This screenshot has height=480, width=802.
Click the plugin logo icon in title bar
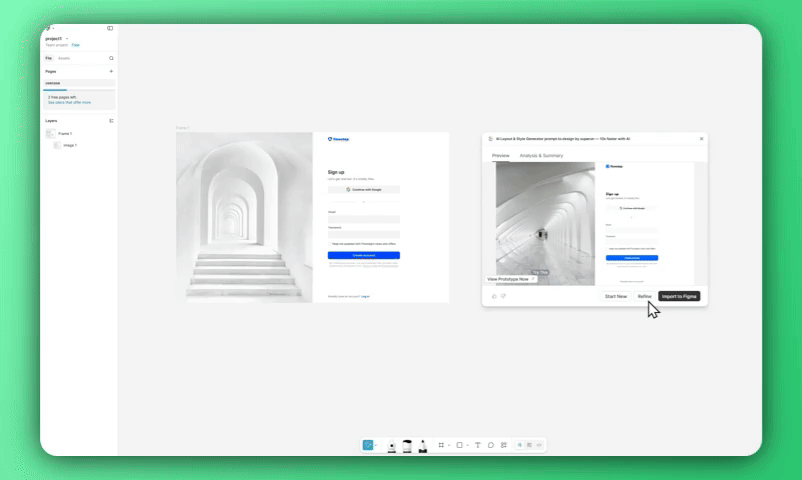coord(491,139)
